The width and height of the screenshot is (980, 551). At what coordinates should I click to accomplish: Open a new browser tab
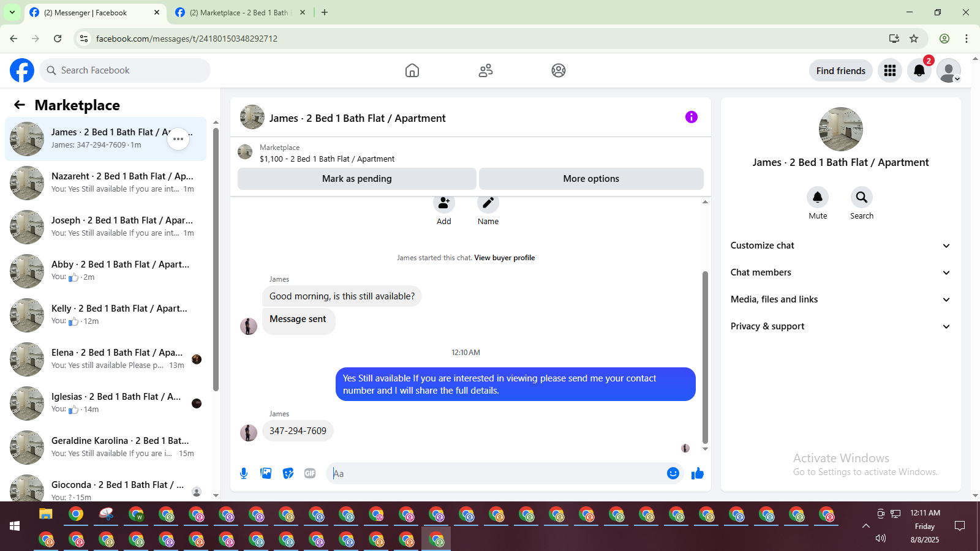click(325, 12)
